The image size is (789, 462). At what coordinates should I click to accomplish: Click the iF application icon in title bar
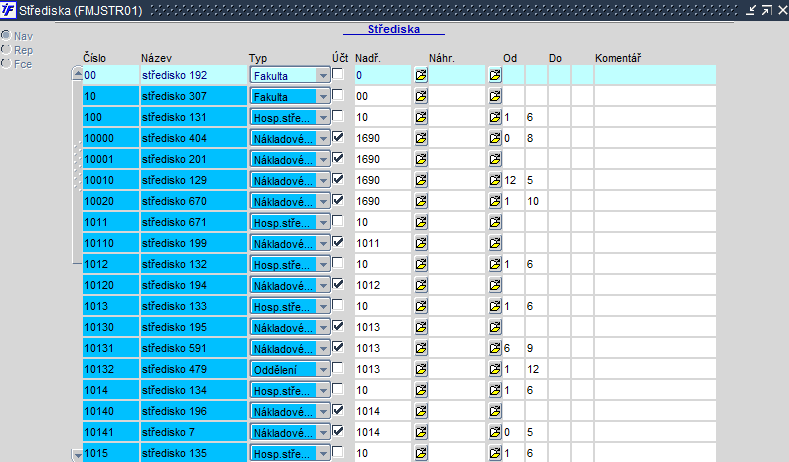click(x=8, y=10)
